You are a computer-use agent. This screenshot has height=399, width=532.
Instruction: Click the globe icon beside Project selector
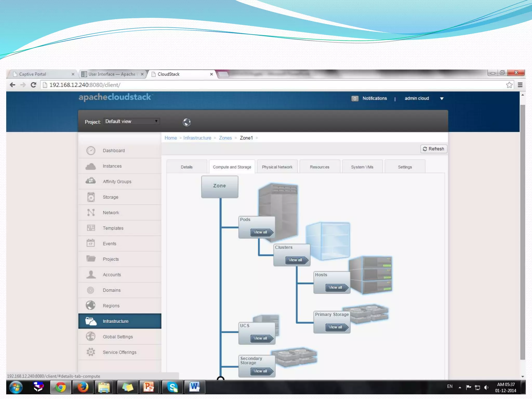click(x=187, y=122)
